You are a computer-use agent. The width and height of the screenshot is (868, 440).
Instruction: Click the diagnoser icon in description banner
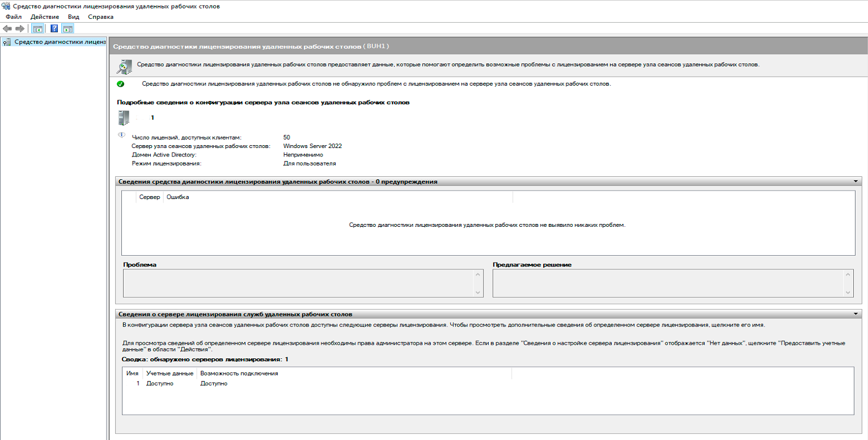pyautogui.click(x=124, y=66)
